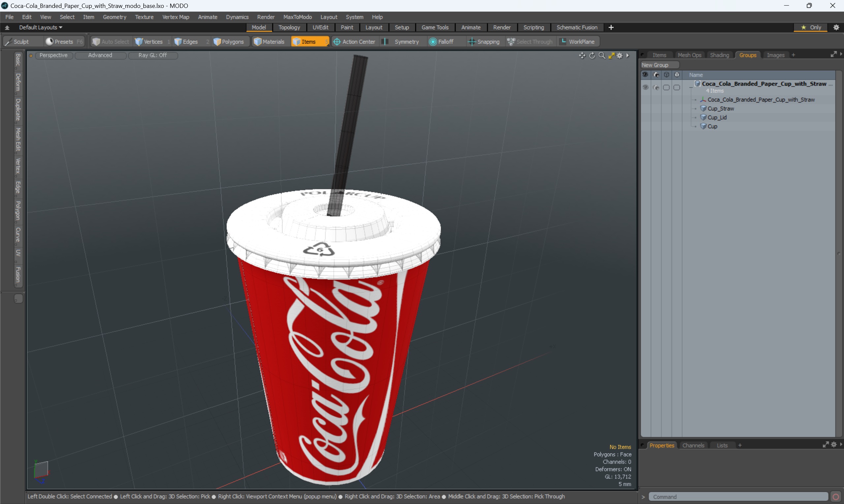This screenshot has width=844, height=504.
Task: Click the viewport zoom magnifier icon
Action: [x=602, y=55]
